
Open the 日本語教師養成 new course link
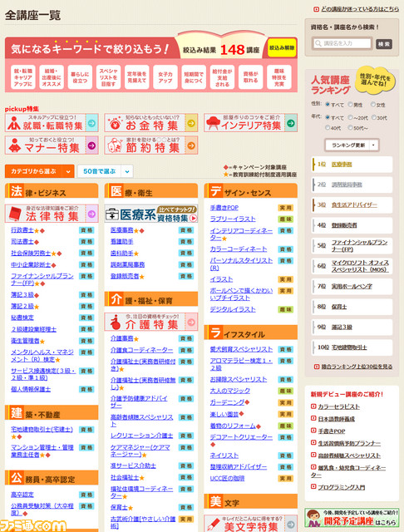(x=336, y=419)
